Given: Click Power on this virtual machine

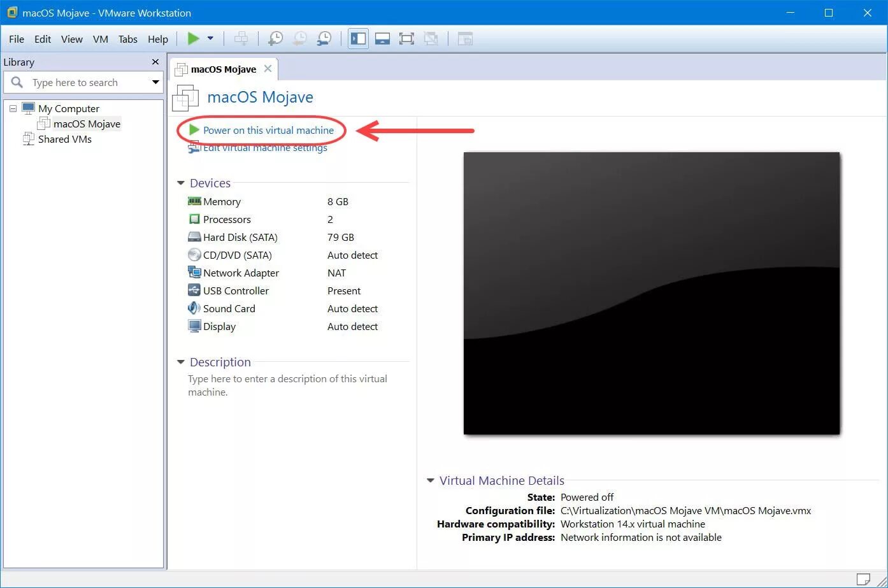Looking at the screenshot, I should click(268, 130).
